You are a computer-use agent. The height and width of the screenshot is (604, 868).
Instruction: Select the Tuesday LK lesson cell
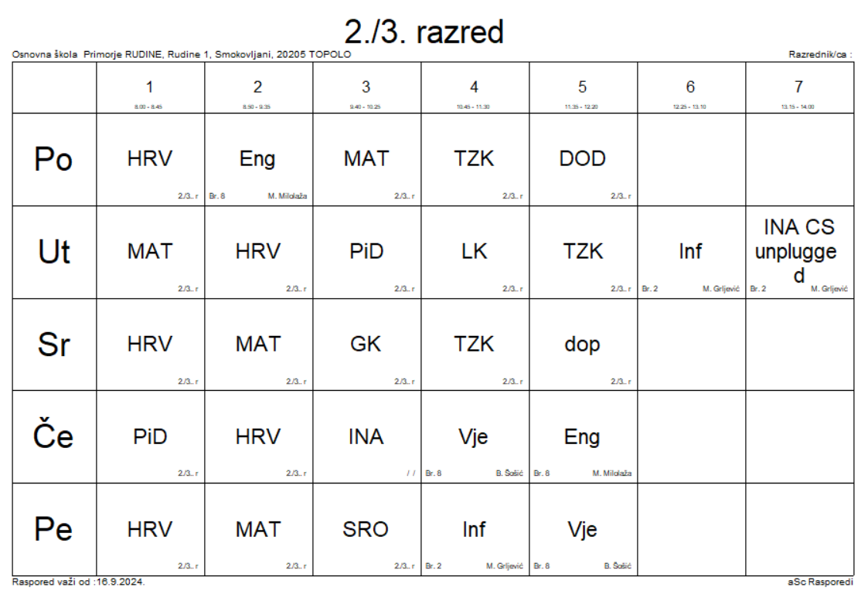tap(475, 252)
